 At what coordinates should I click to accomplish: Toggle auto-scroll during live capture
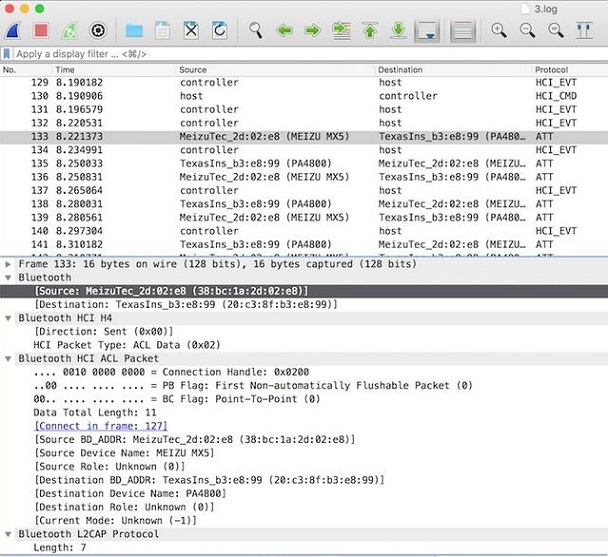[x=427, y=30]
